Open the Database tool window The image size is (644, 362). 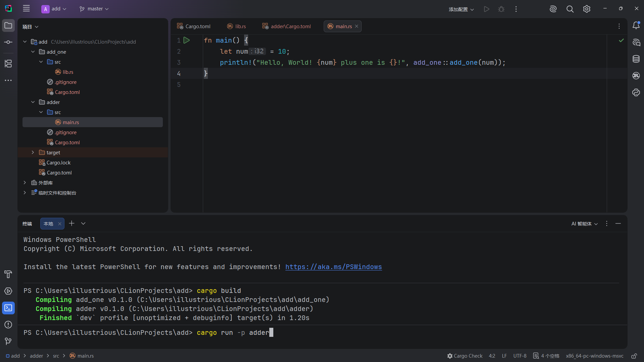[x=636, y=59]
